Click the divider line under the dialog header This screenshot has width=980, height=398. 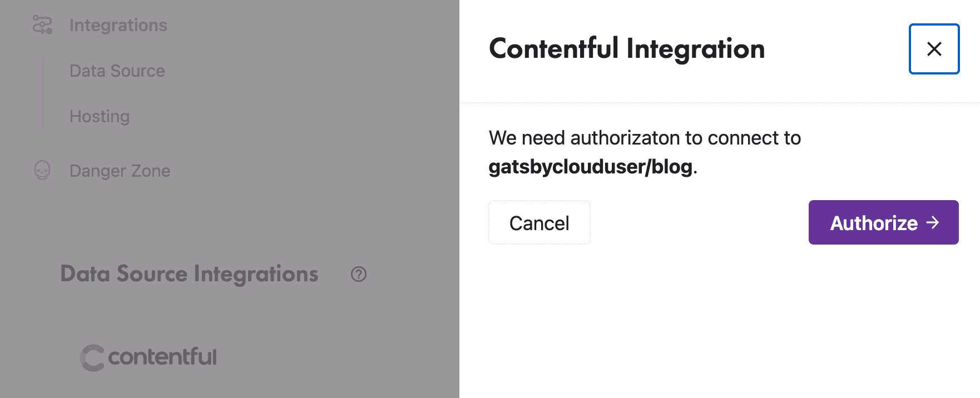coord(719,103)
